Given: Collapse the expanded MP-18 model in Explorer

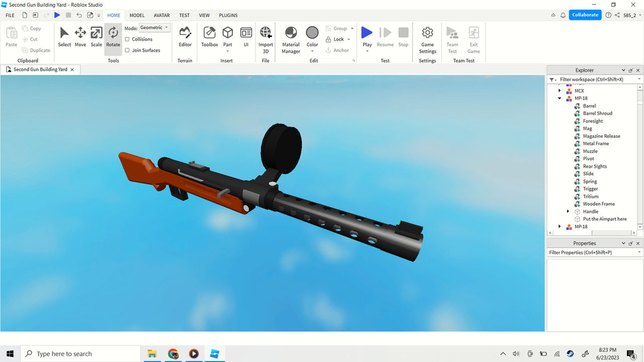Looking at the screenshot, I should pyautogui.click(x=559, y=99).
